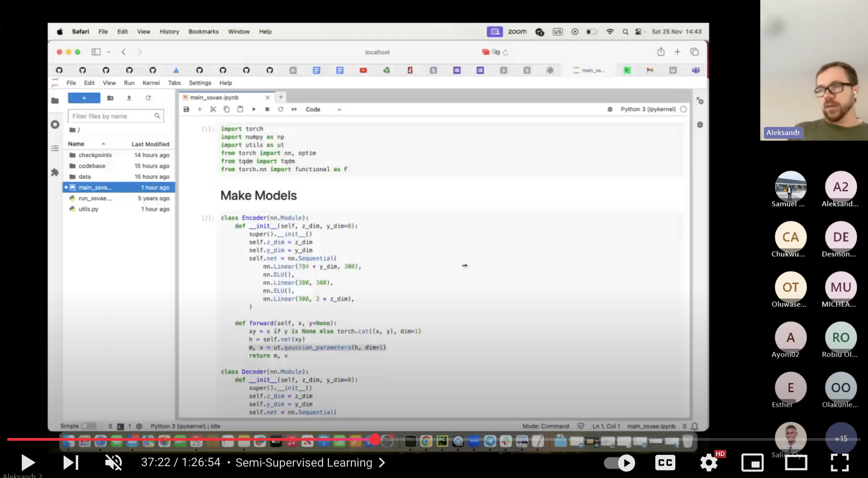Open utils.py from the file list

pyautogui.click(x=88, y=209)
